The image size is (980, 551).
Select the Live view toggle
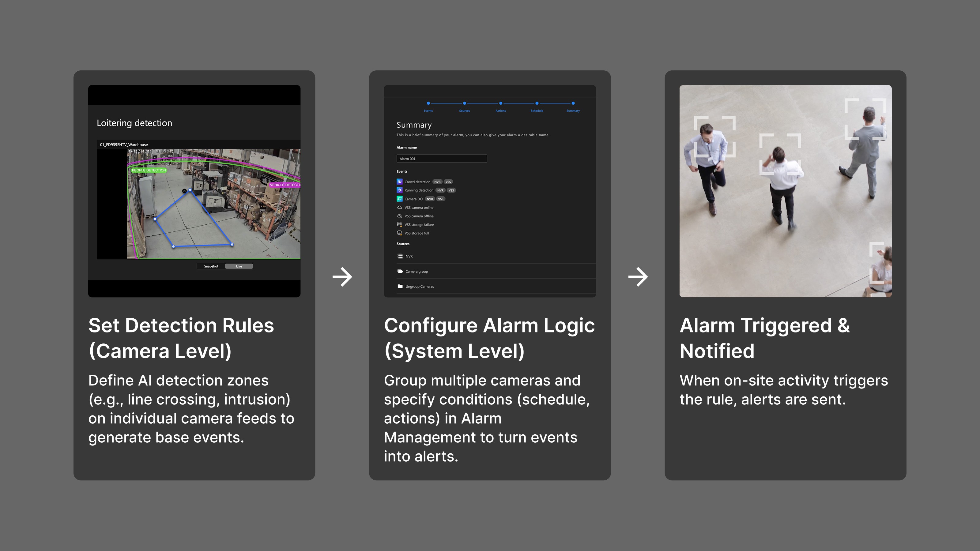click(239, 266)
